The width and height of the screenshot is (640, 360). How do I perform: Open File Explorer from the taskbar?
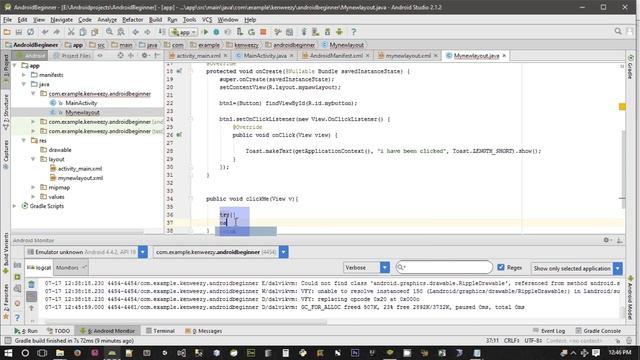[x=60, y=353]
